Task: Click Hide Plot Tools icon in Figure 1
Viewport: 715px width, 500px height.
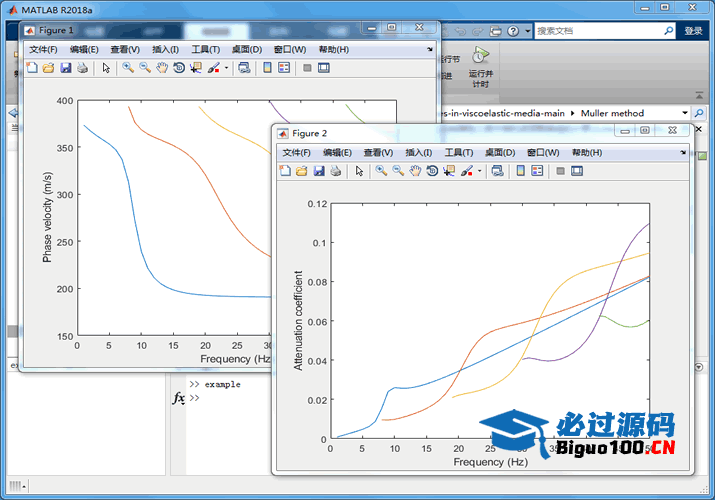Action: pos(307,68)
